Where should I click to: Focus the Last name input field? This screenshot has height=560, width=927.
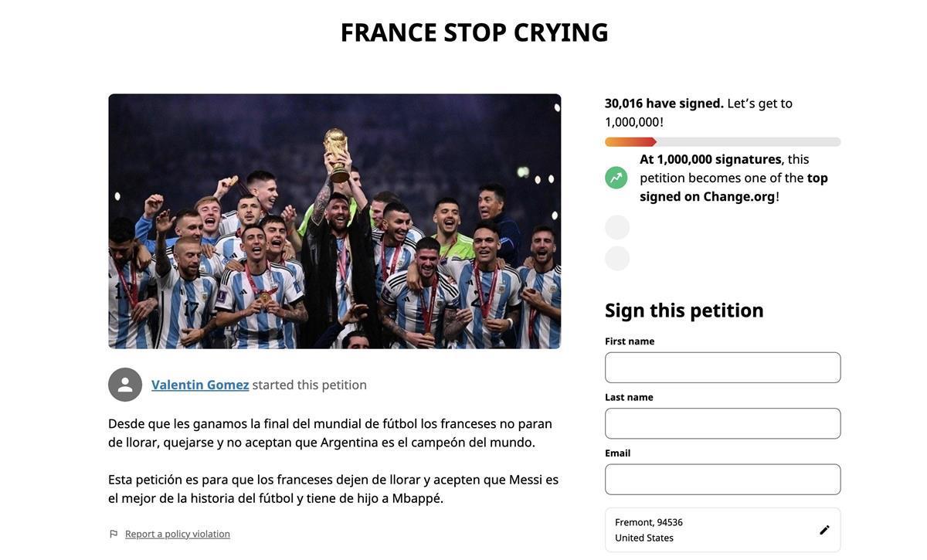coord(722,423)
